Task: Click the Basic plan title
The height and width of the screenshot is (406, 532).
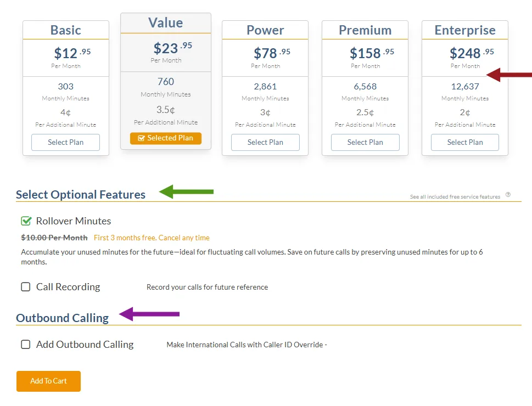Action: click(x=66, y=30)
